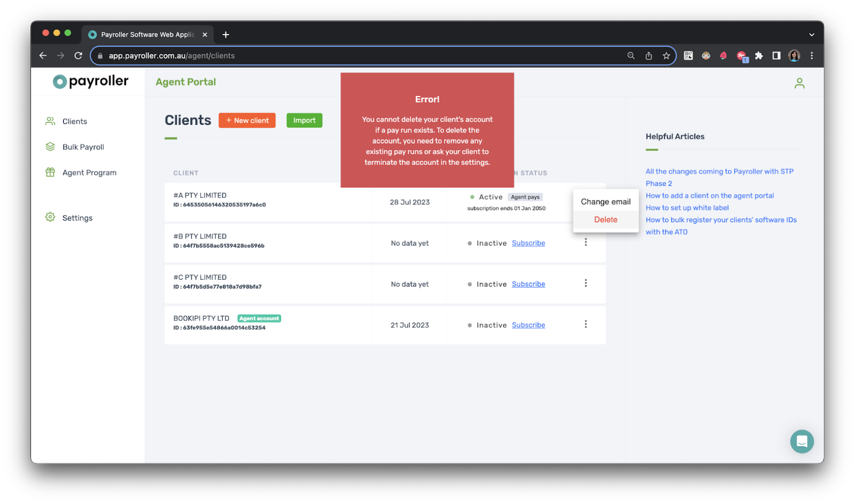The image size is (855, 504).
Task: Select Delete in the context menu
Action: (605, 220)
